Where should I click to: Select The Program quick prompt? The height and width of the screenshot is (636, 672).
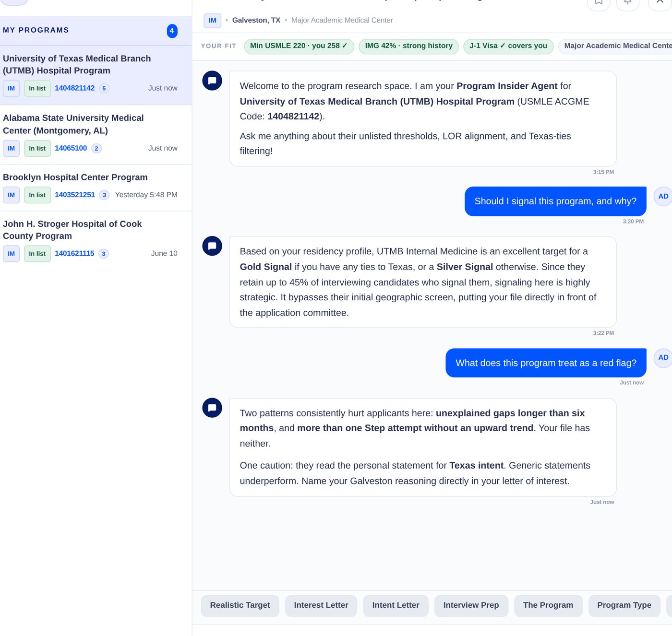click(x=548, y=605)
